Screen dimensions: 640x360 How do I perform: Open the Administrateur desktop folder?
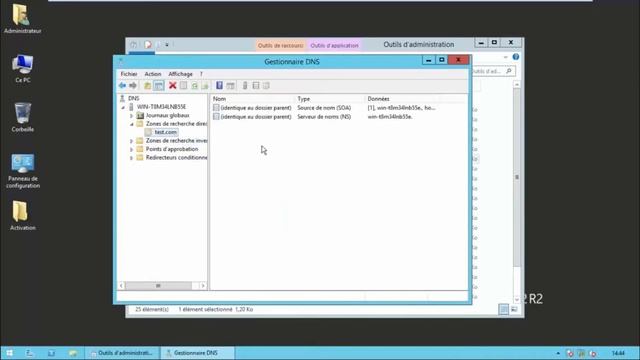(22, 19)
